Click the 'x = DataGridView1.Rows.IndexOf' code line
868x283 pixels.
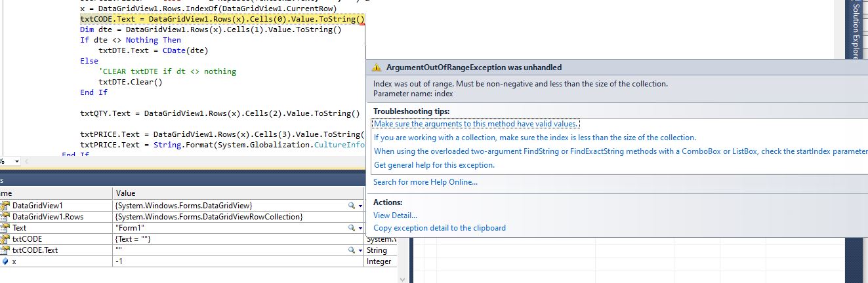208,8
